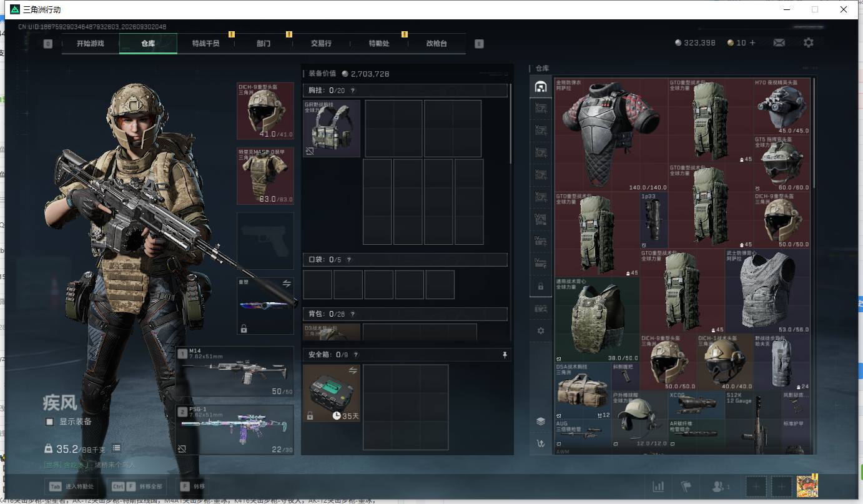This screenshot has width=863, height=504.
Task: Switch to the 改枪台 tab
Action: 436,44
